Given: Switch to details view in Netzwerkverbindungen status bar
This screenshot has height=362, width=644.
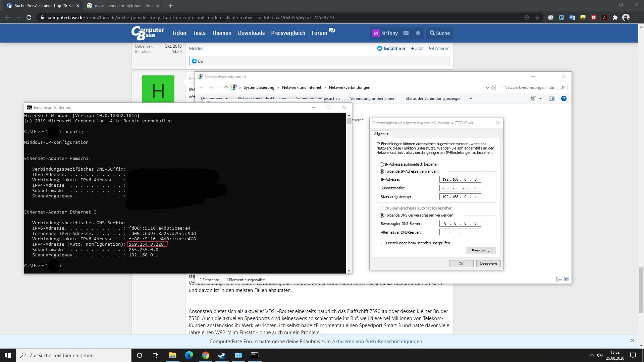Looking at the screenshot, I should coord(559,280).
